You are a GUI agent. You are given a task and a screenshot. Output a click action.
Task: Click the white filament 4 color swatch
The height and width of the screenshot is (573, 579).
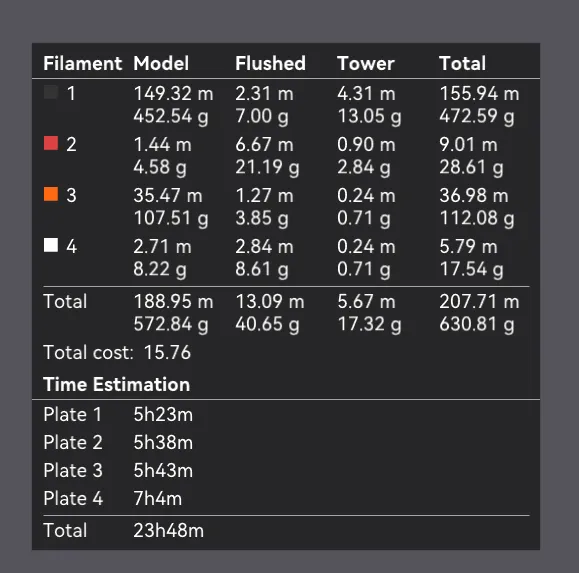coord(51,245)
